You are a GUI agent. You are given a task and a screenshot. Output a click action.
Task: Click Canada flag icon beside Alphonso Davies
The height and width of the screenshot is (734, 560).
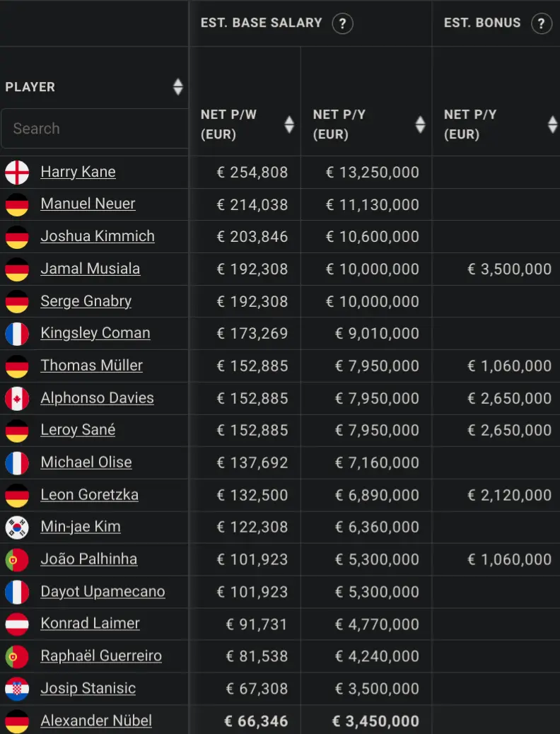pos(17,398)
